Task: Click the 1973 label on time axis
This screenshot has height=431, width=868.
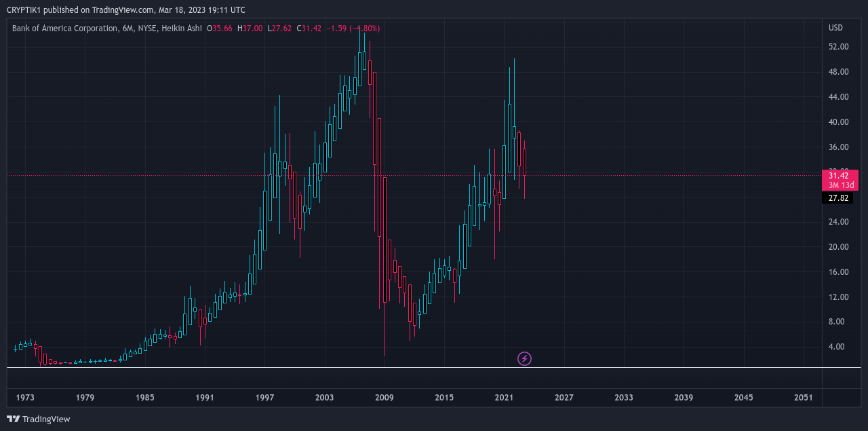Action: point(25,398)
